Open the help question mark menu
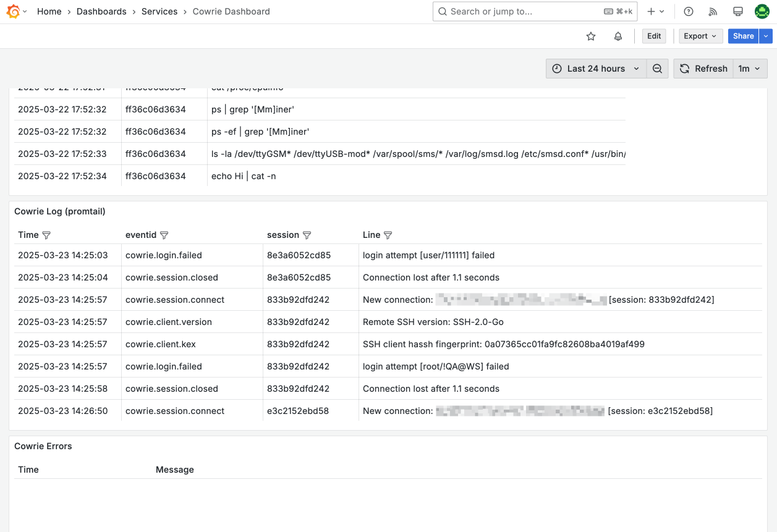777x532 pixels. 689,11
